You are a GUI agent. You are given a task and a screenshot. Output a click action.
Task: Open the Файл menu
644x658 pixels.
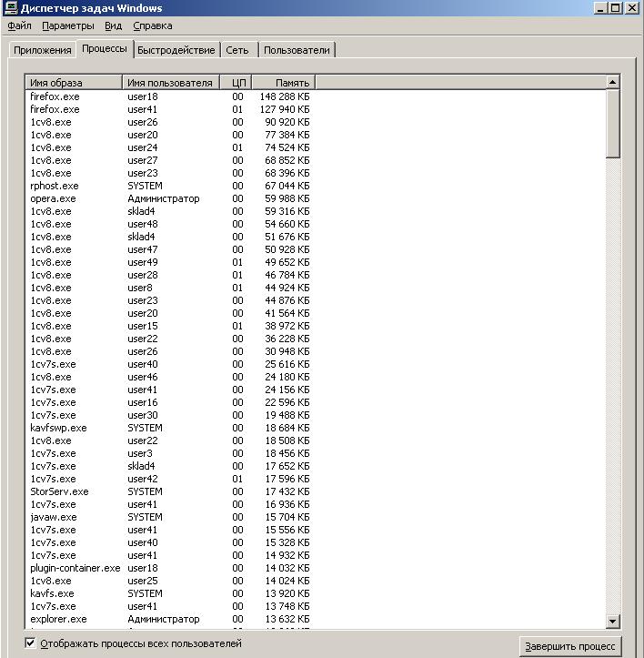point(19,26)
